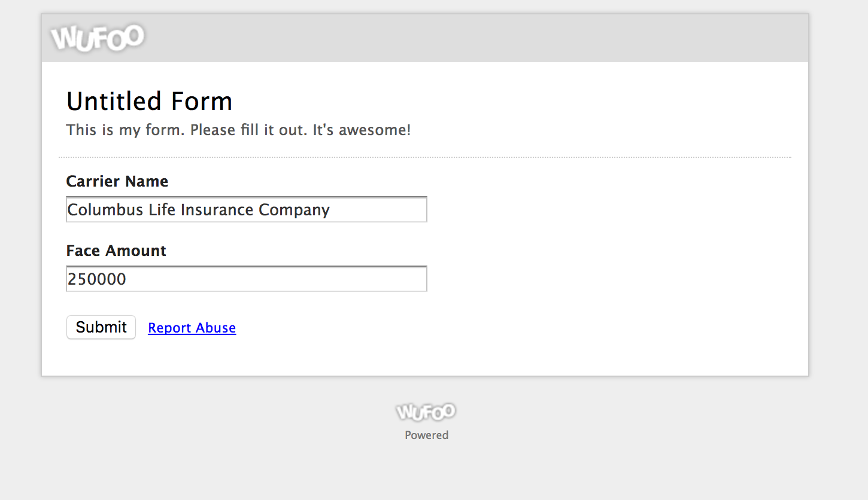Click the word 'awesome!' in the description
Viewport: 868px width, 500px height.
click(x=375, y=130)
